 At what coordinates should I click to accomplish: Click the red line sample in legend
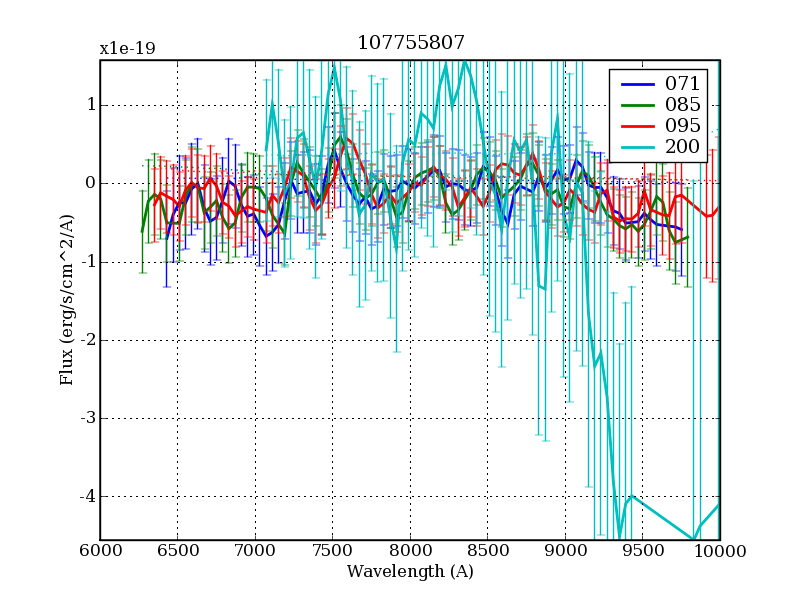click(x=637, y=126)
